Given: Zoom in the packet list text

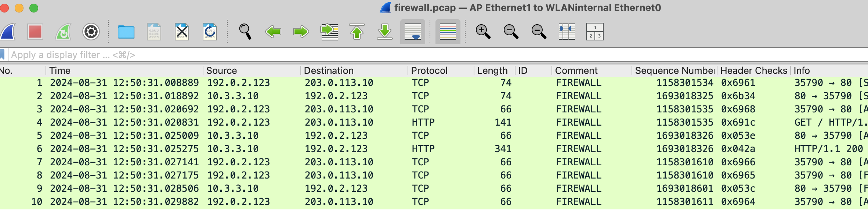Looking at the screenshot, I should click(483, 32).
